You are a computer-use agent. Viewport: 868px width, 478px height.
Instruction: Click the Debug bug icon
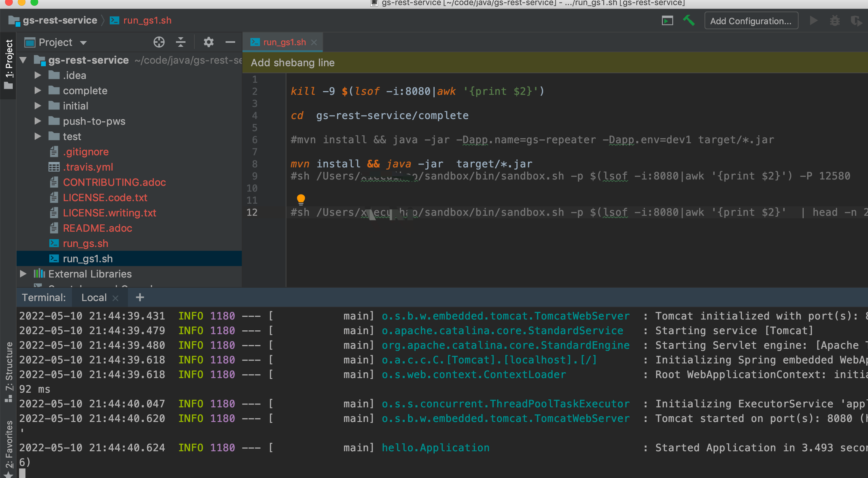pos(835,21)
